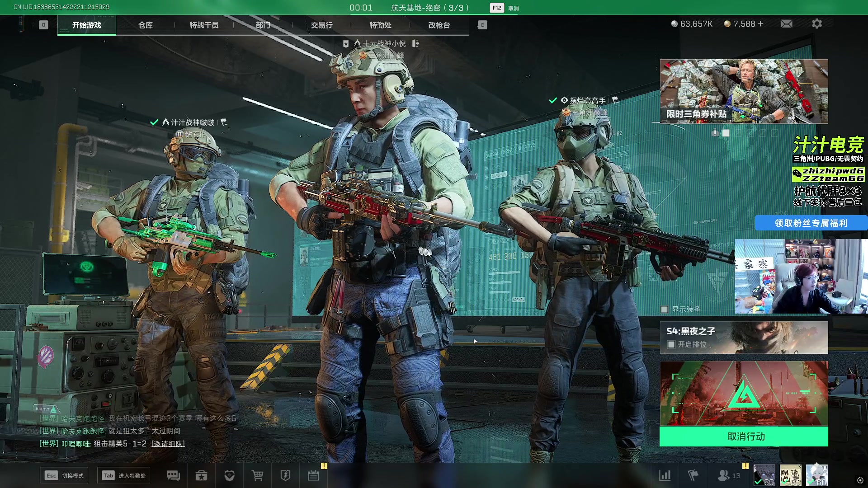Click the 開心 squad member avatar

click(791, 475)
